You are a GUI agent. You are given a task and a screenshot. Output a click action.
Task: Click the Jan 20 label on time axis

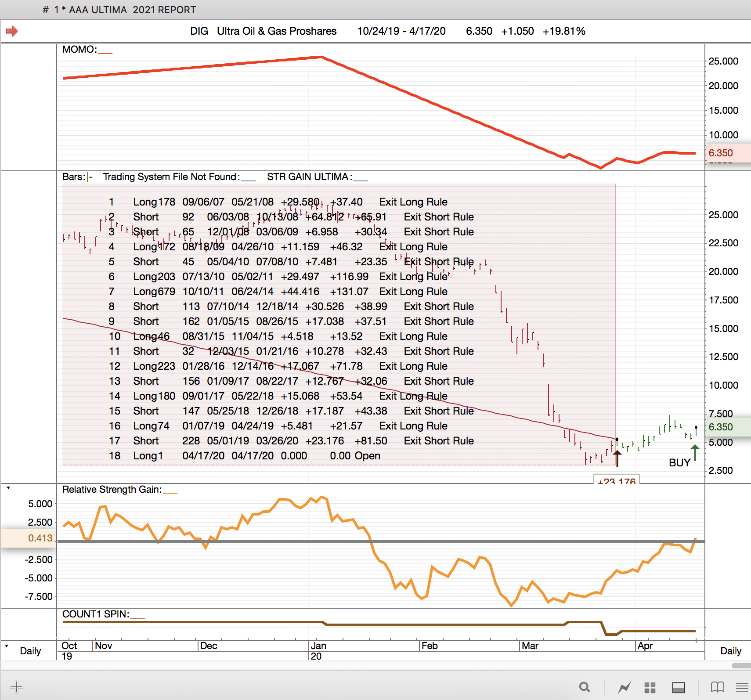pos(318,651)
